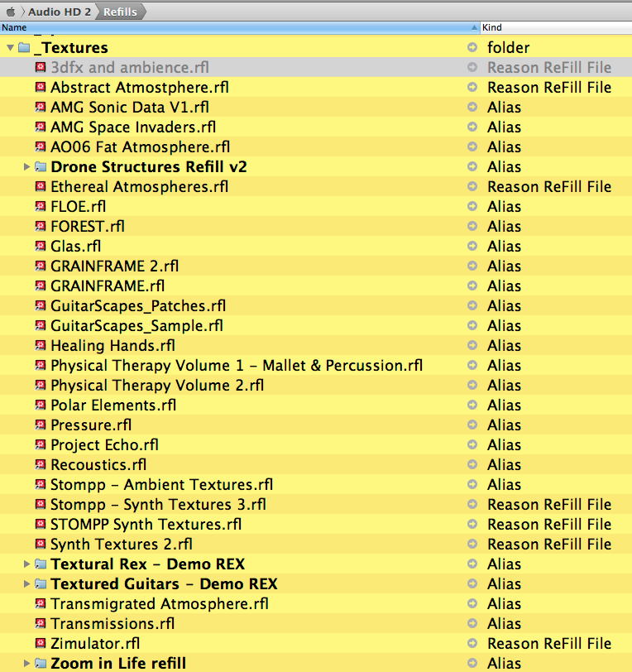Go to Audio HD 2 in the path bar
This screenshot has height=672, width=632.
pyautogui.click(x=60, y=12)
